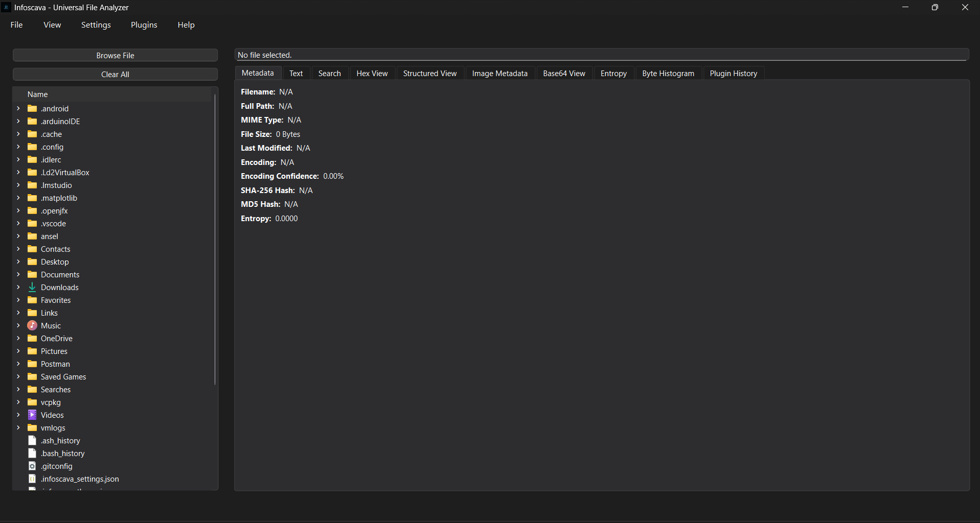The image size is (980, 523).
Task: Open the Plugins menu
Action: (144, 25)
